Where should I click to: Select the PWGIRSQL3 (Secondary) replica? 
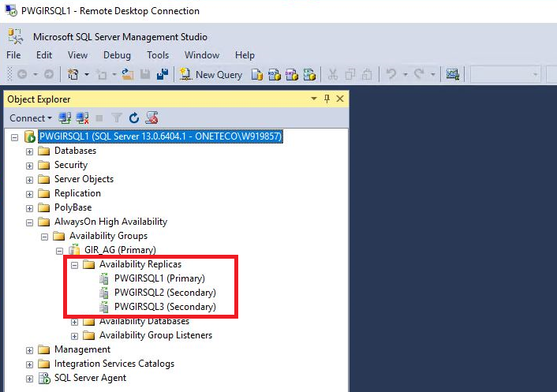point(165,307)
